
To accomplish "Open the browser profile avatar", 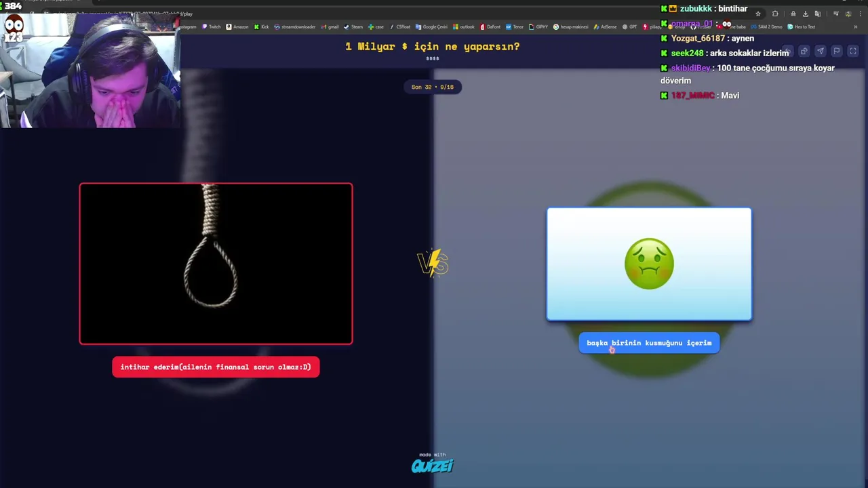I will 848,14.
